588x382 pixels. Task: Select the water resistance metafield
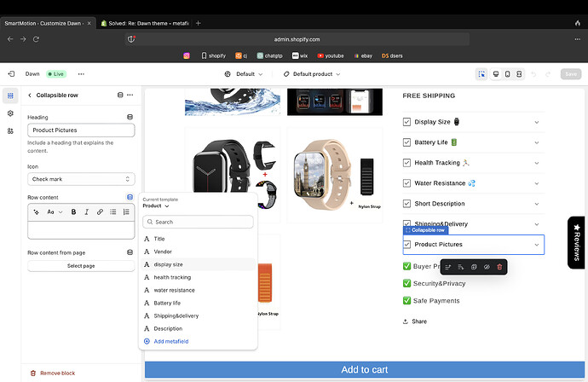pos(198,290)
